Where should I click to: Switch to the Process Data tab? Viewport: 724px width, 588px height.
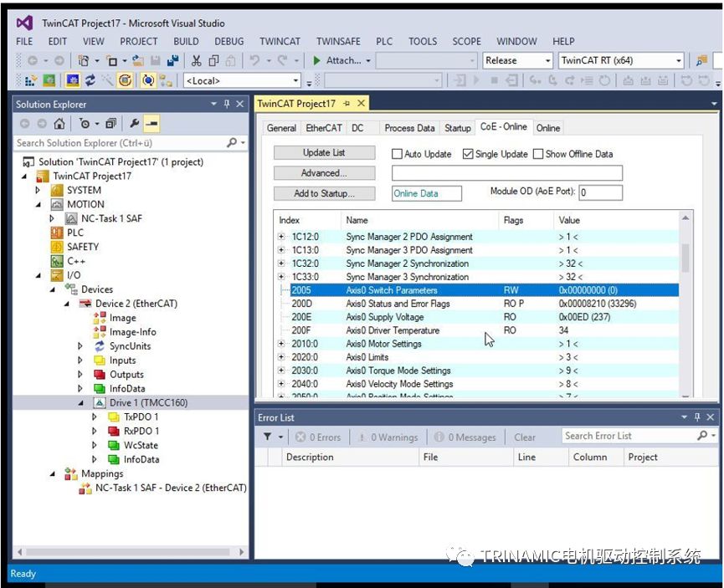coord(409,128)
